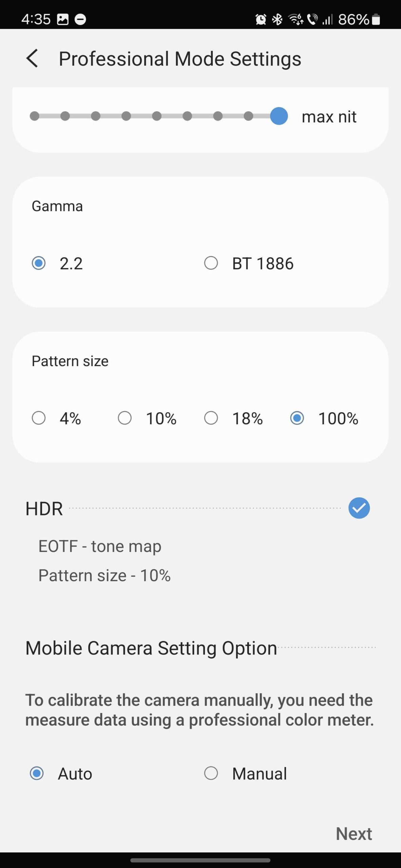The width and height of the screenshot is (401, 868).
Task: Choose 100% pattern size
Action: (x=297, y=418)
